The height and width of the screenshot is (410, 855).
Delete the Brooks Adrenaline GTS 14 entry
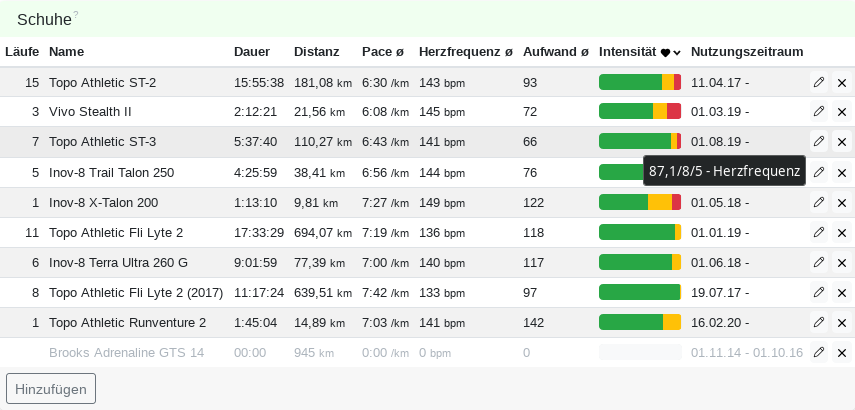(841, 352)
